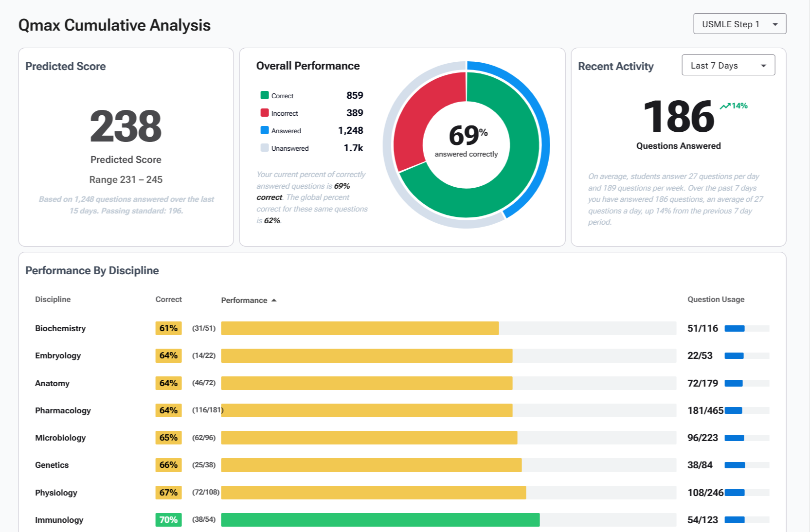This screenshot has height=532, width=810.
Task: Click the 96/223 question usage value
Action: pos(702,438)
